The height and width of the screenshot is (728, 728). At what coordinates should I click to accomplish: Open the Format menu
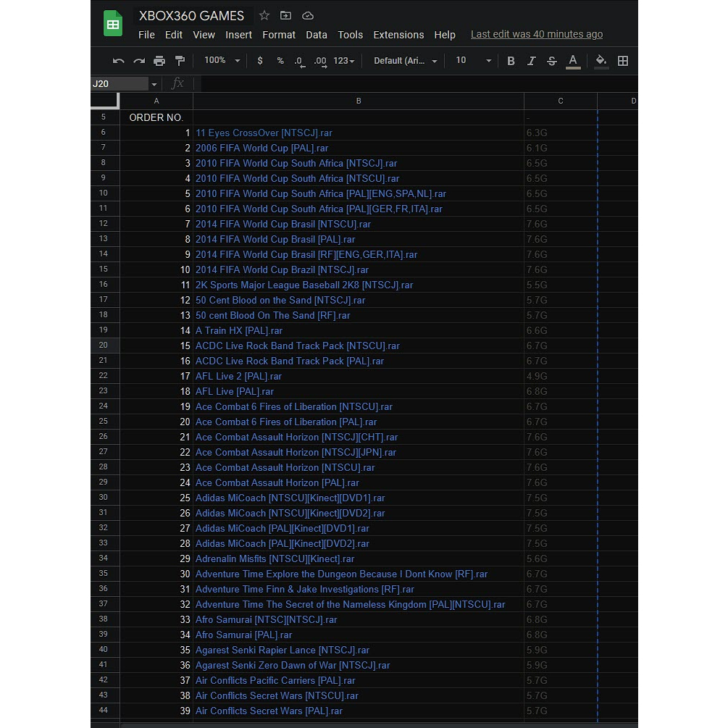pos(279,35)
